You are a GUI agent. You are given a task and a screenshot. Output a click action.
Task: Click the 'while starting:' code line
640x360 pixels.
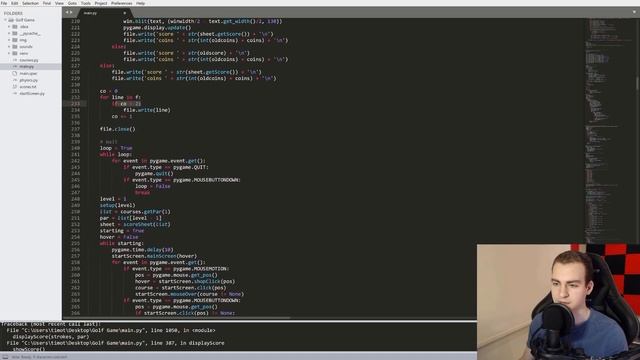point(122,243)
